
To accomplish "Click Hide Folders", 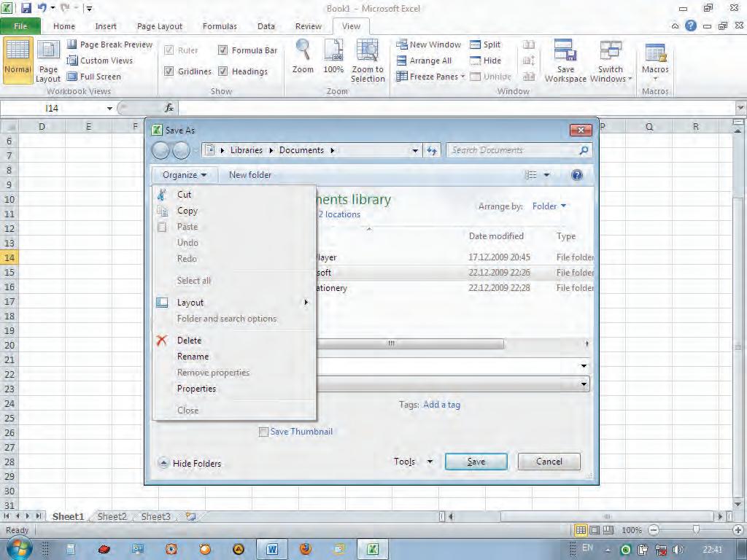I will [190, 463].
